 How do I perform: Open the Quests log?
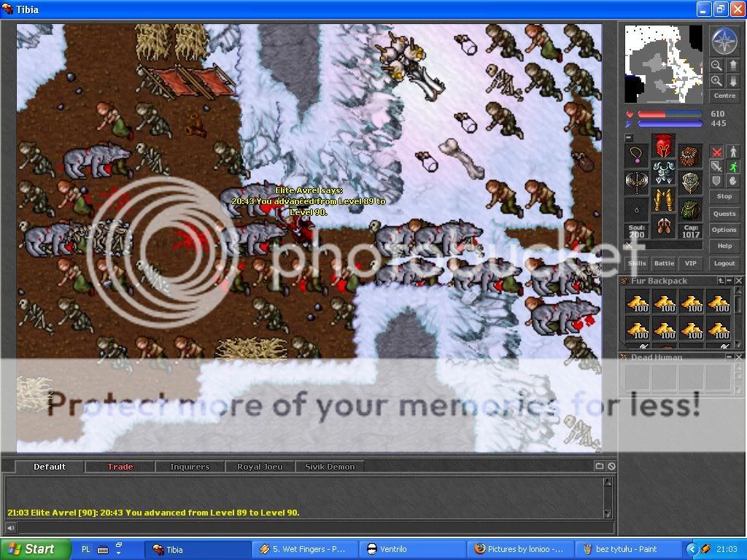[724, 214]
